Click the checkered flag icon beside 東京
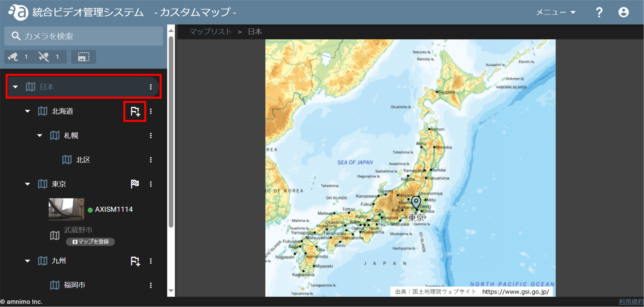The width and height of the screenshot is (644, 307). tap(135, 184)
